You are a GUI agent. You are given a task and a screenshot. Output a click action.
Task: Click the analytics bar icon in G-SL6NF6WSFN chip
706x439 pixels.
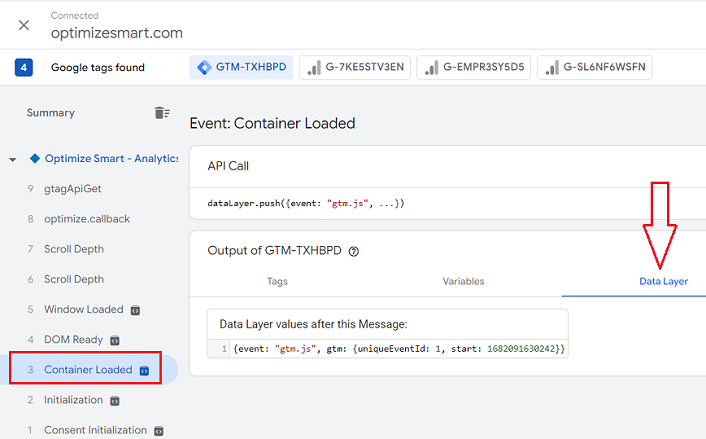click(x=552, y=68)
